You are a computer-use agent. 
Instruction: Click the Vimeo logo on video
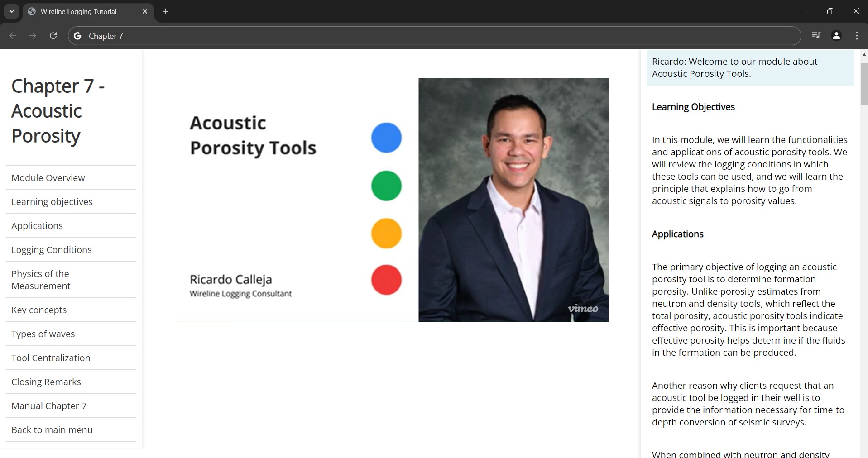583,309
